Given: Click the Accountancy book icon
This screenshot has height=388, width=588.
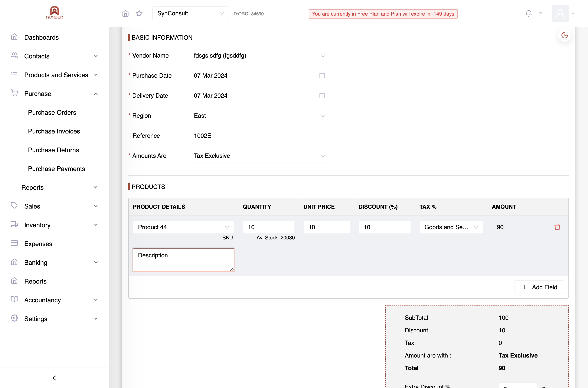Looking at the screenshot, I should pos(14,299).
